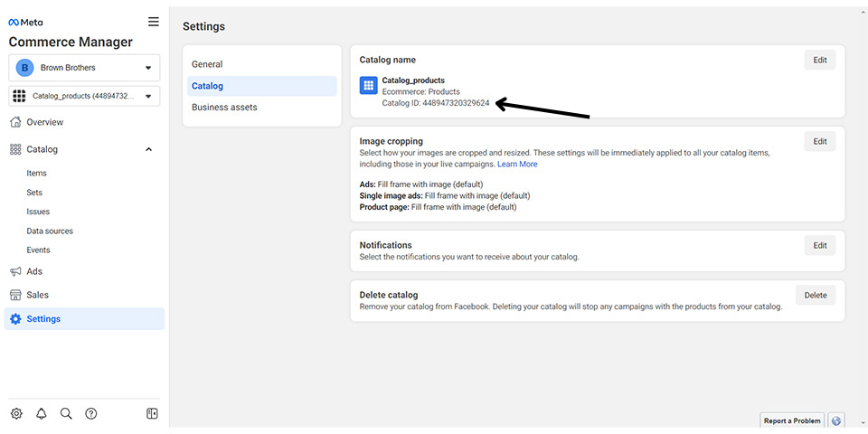Edit the Catalog name
Viewport: 868px width, 434px height.
[x=820, y=60]
